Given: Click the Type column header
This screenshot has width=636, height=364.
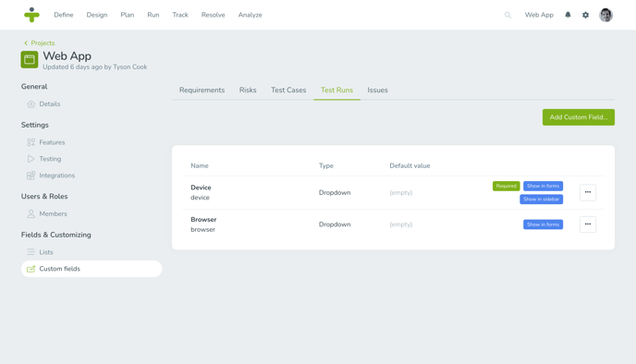Looking at the screenshot, I should click(x=326, y=165).
